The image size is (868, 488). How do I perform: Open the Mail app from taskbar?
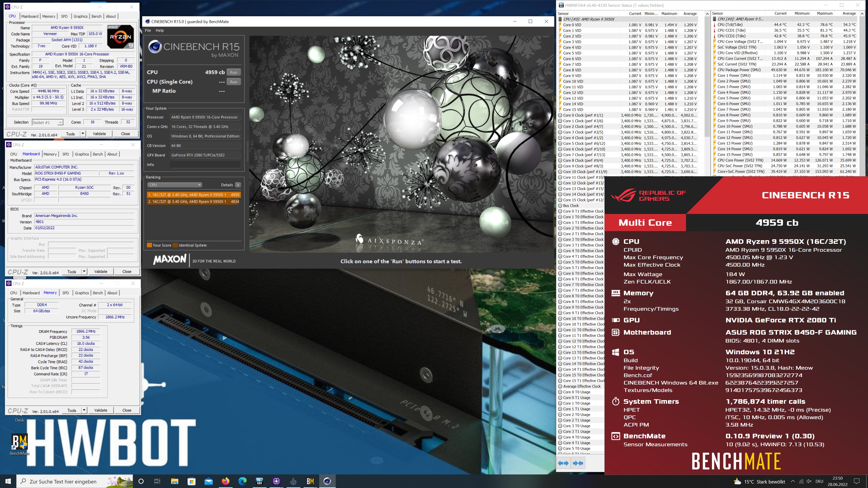208,481
